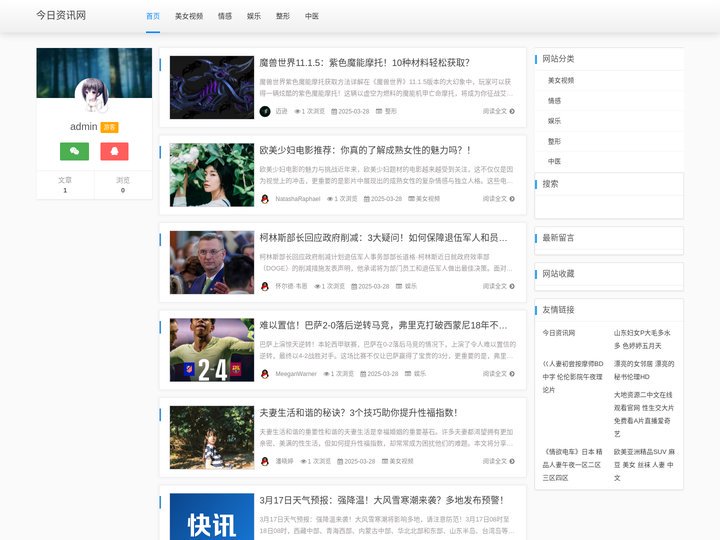Screen dimensions: 720x540
Task: Open 娱乐 navigation tab
Action: (x=254, y=16)
